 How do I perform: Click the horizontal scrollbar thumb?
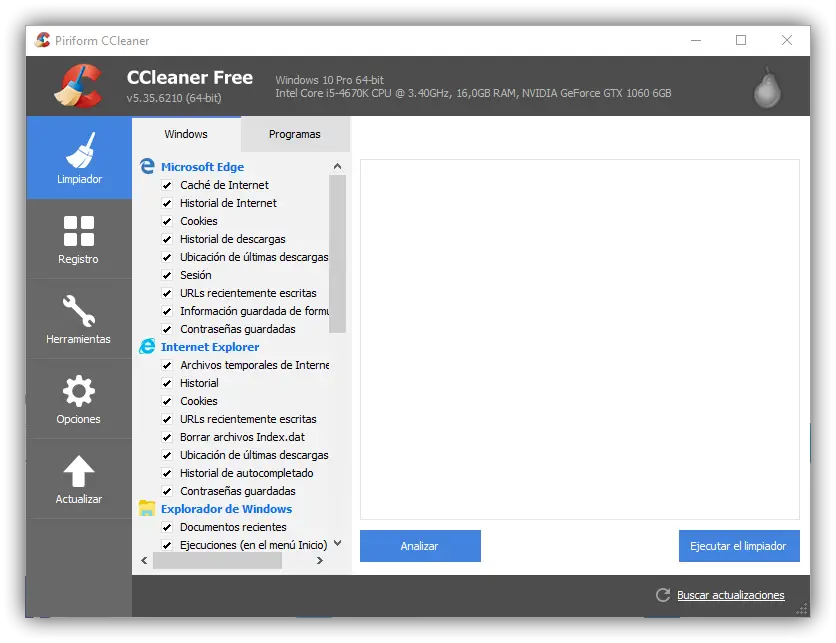218,560
